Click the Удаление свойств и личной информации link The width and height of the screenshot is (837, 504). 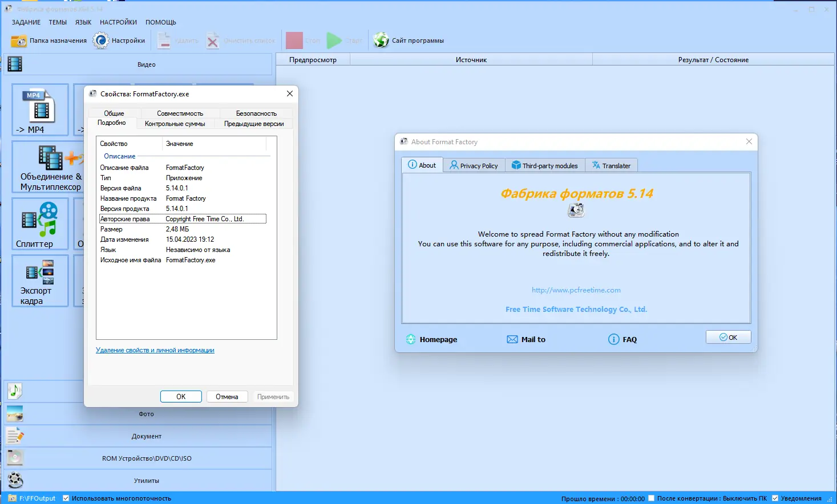pos(155,350)
